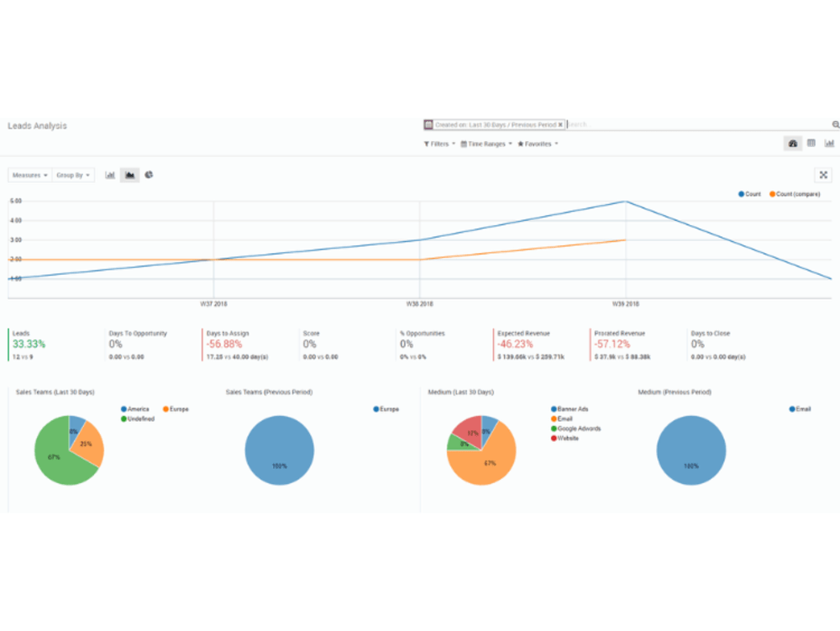Image resolution: width=840 pixels, height=631 pixels.
Task: Open the Time Ranges dropdown
Action: tap(486, 144)
